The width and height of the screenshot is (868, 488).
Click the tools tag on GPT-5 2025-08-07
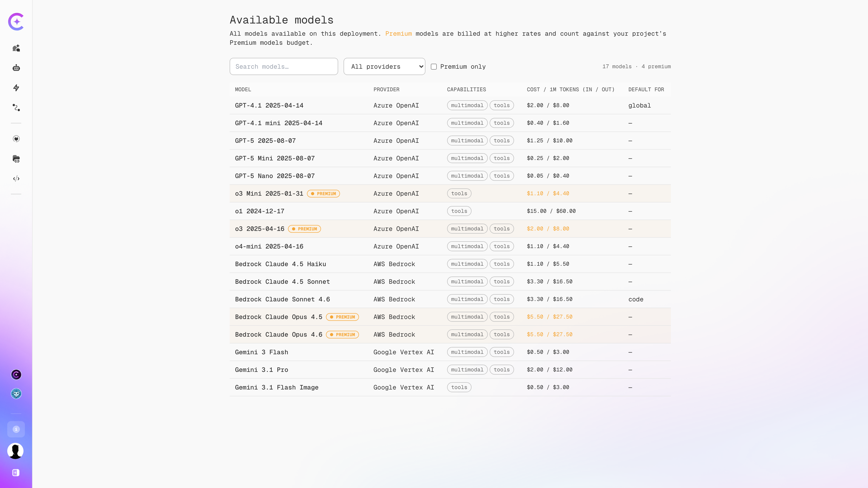[x=502, y=141]
